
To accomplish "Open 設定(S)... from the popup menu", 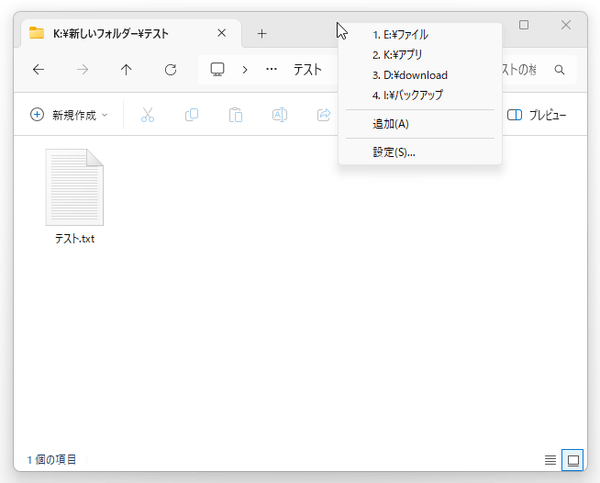I will (x=420, y=152).
